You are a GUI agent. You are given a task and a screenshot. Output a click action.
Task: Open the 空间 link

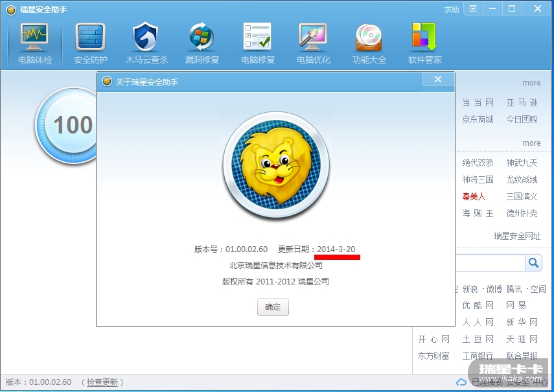pyautogui.click(x=538, y=289)
